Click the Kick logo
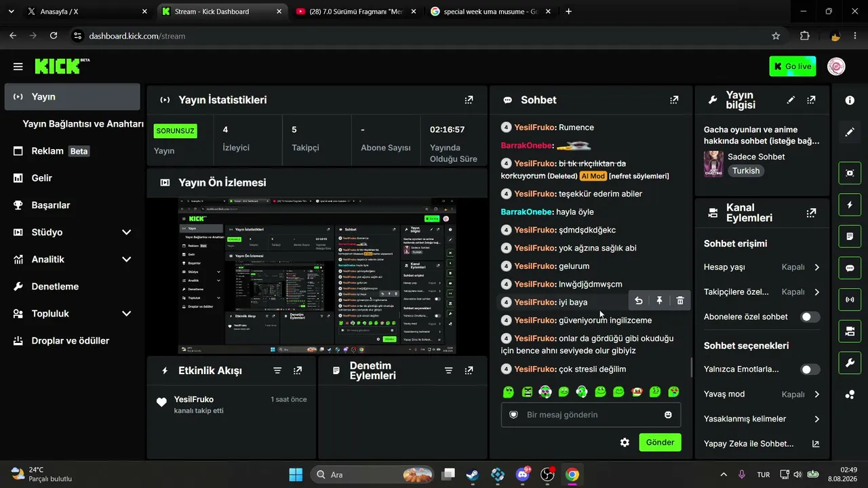This screenshot has height=488, width=868. [x=62, y=66]
